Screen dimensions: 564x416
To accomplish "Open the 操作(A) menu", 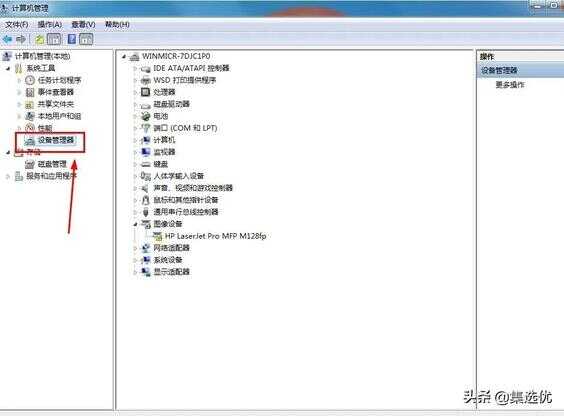I will tap(50, 24).
